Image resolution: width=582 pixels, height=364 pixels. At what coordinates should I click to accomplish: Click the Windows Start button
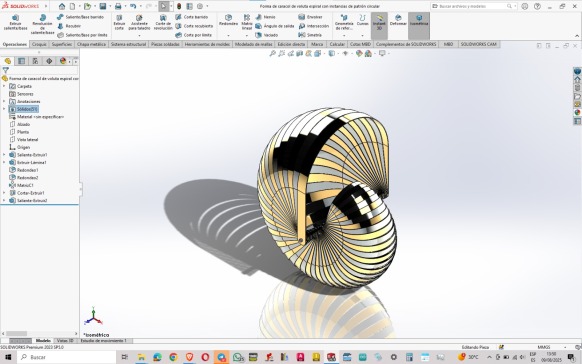tap(8, 357)
